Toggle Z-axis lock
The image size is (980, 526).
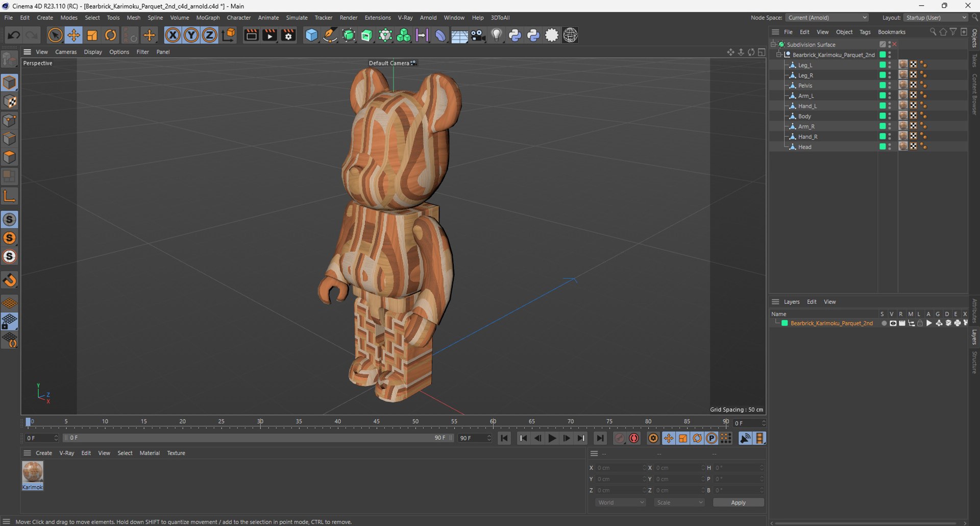tap(210, 35)
